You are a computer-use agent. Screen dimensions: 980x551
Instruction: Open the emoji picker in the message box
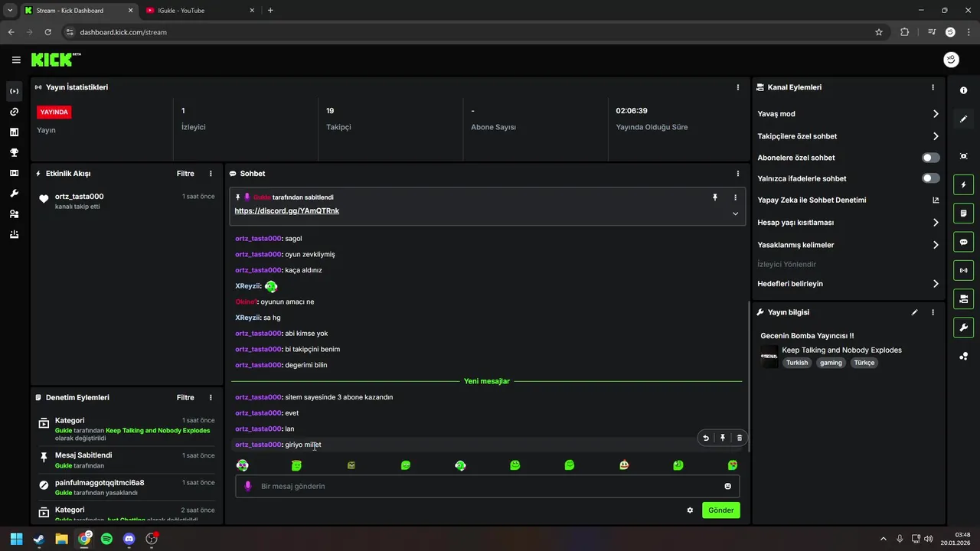tap(727, 486)
